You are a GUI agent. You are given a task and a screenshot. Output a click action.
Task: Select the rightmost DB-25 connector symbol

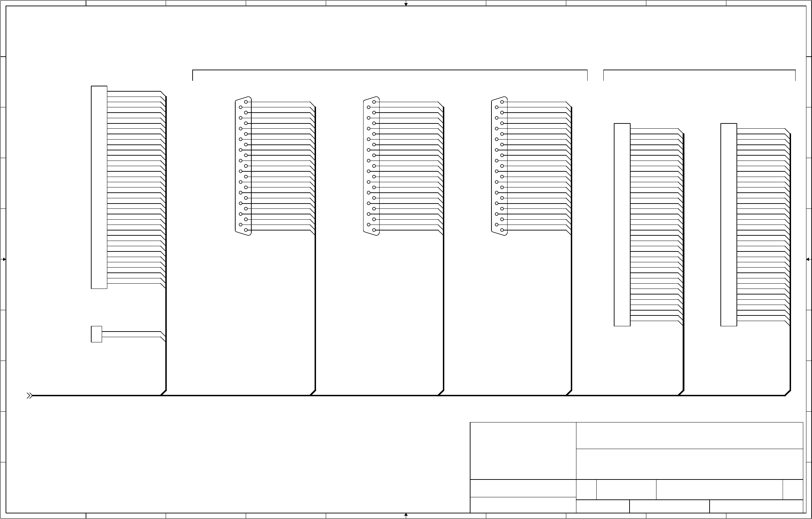[x=499, y=166]
